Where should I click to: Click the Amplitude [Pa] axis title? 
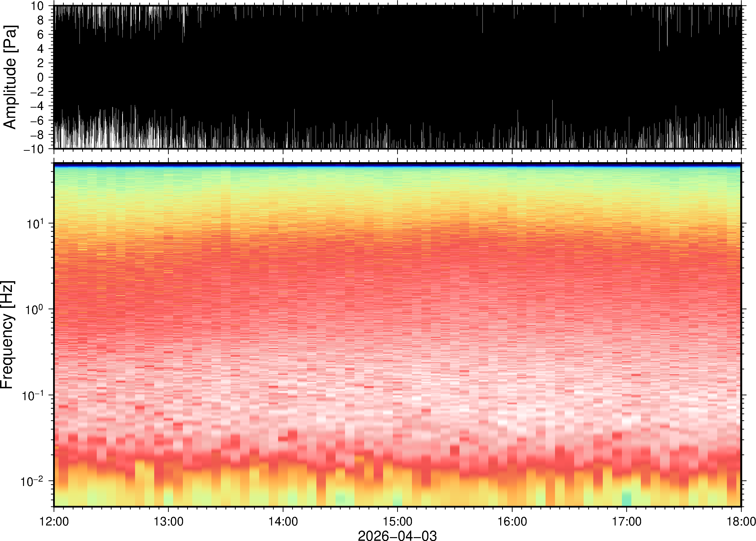click(x=10, y=77)
